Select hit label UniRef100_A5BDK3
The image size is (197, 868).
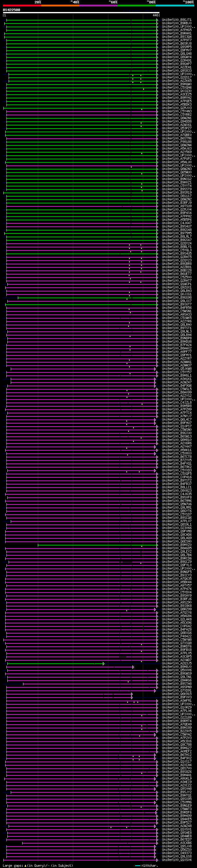tap(176, 104)
